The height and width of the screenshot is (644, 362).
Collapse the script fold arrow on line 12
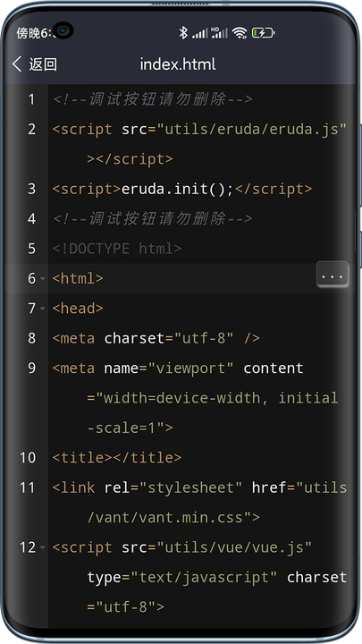(43, 547)
